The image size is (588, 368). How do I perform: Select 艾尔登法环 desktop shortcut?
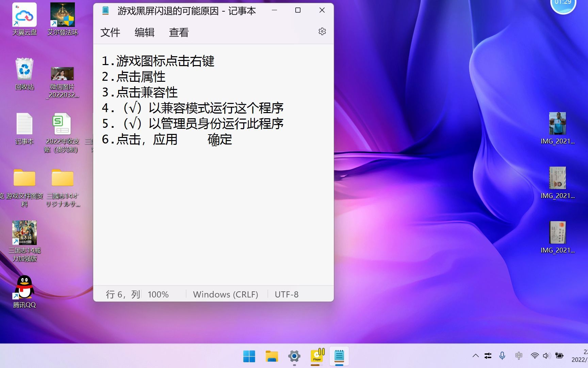pos(63,19)
